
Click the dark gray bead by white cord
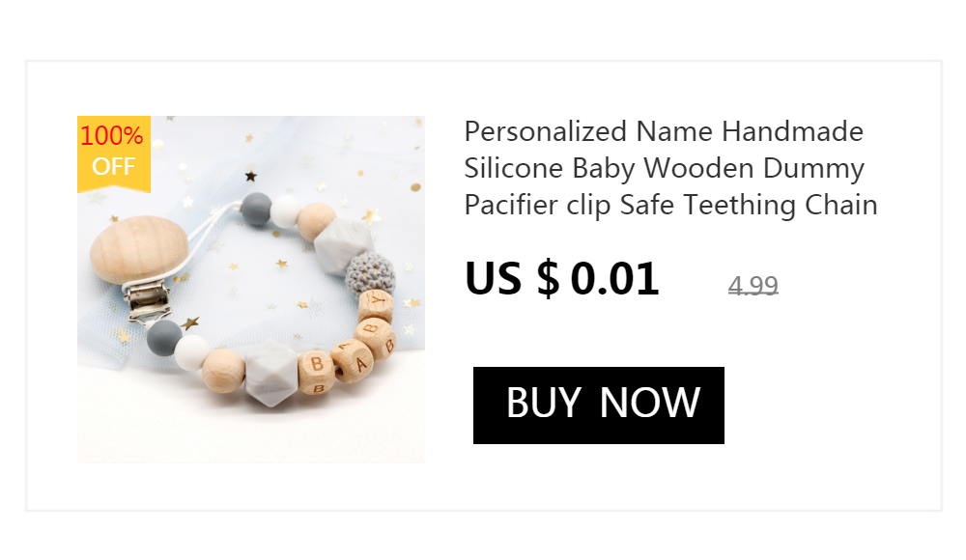(256, 209)
